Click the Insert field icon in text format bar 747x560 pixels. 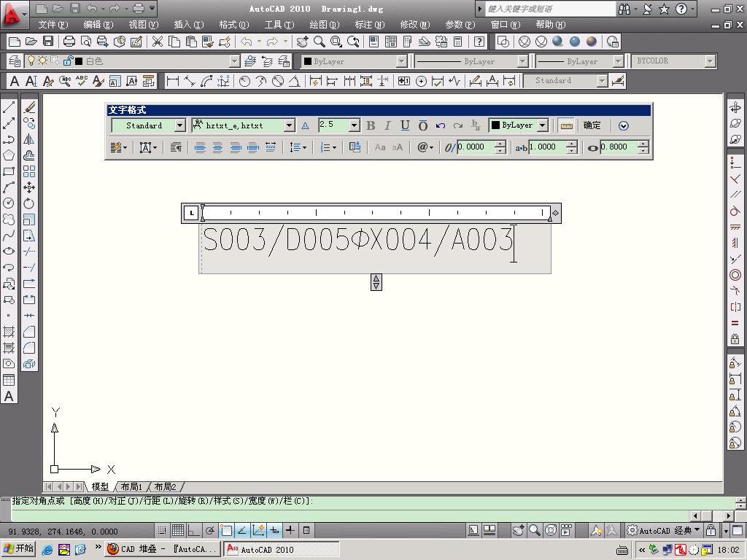[355, 147]
